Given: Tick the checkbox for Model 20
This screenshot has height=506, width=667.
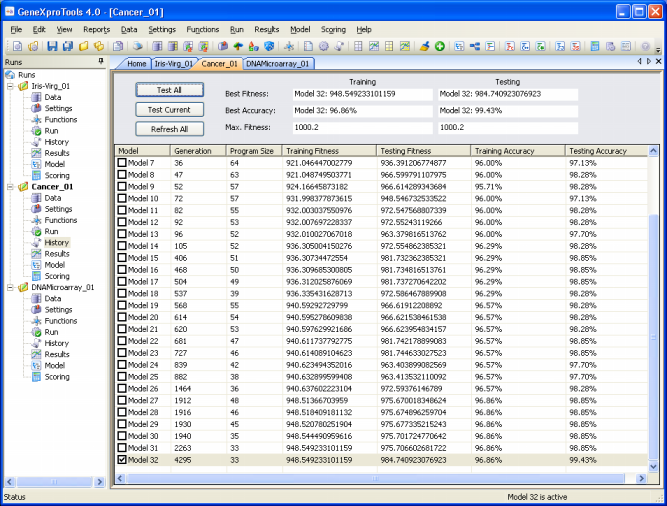Looking at the screenshot, I should point(123,316).
